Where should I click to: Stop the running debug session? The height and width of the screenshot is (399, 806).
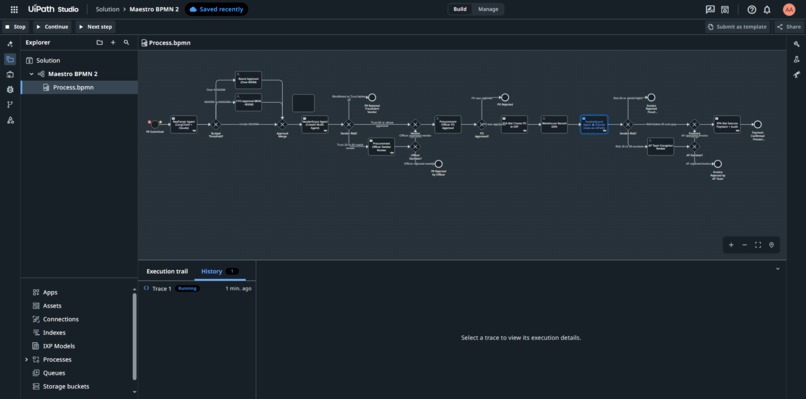click(x=15, y=27)
